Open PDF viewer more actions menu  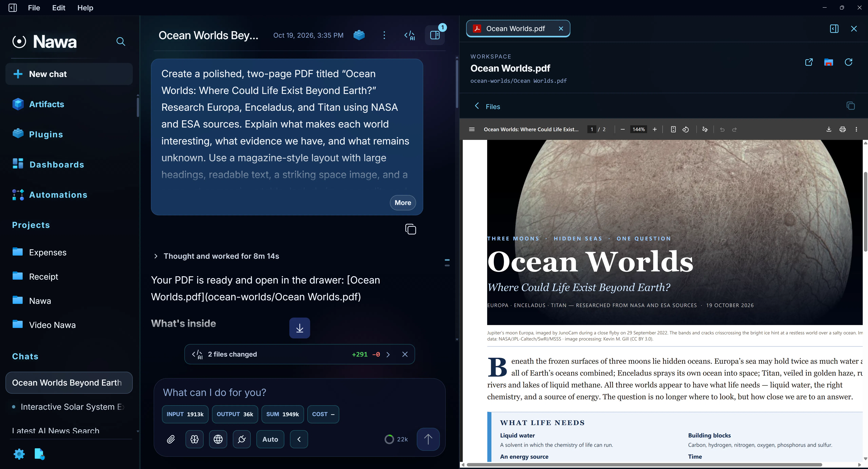pos(856,129)
